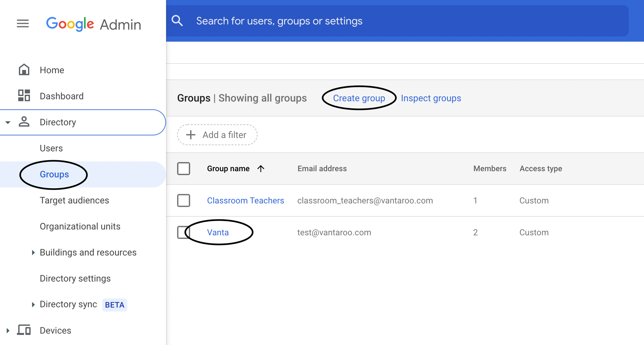
Task: Click Classroom Teachers members count 1
Action: click(475, 200)
